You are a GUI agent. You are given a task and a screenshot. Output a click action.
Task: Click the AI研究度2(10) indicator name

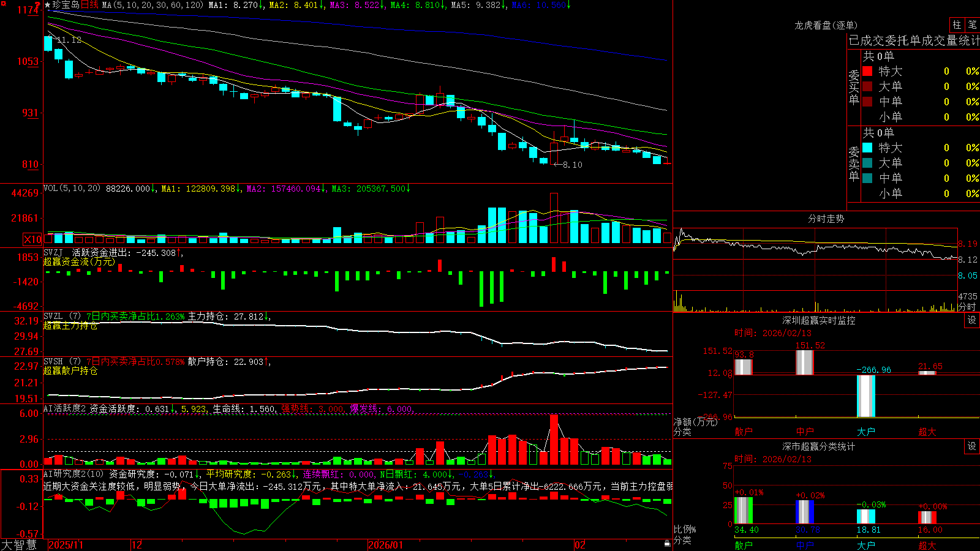coord(73,474)
